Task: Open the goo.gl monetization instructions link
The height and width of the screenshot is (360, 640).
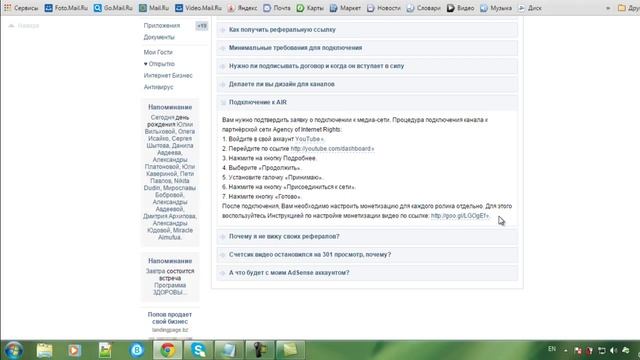Action: pyautogui.click(x=460, y=216)
